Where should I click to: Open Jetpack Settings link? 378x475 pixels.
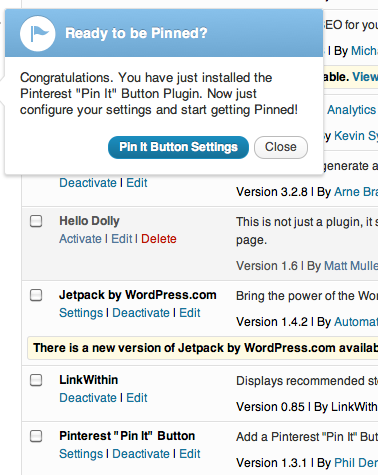[x=81, y=313]
